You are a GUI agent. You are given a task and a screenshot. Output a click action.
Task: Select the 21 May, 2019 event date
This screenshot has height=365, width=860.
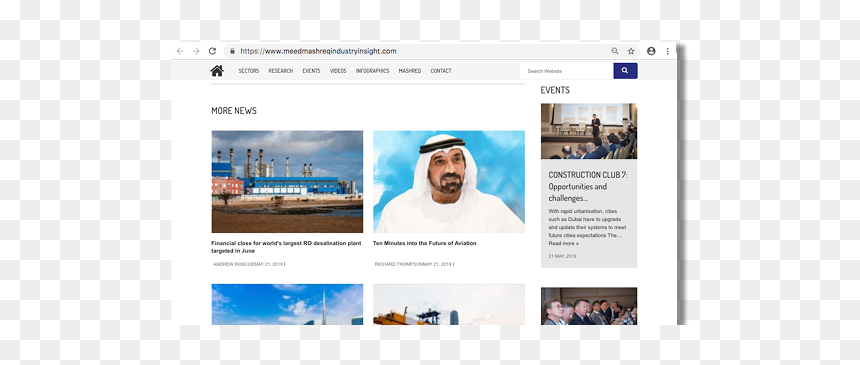pyautogui.click(x=562, y=256)
